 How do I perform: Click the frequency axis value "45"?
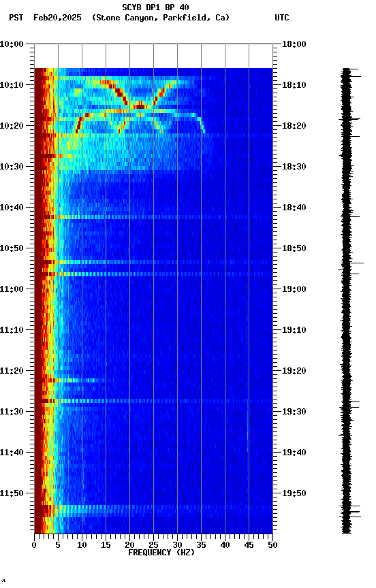(x=249, y=545)
